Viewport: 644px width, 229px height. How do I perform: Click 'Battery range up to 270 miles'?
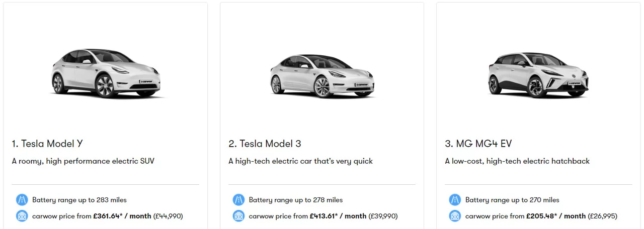pos(512,200)
